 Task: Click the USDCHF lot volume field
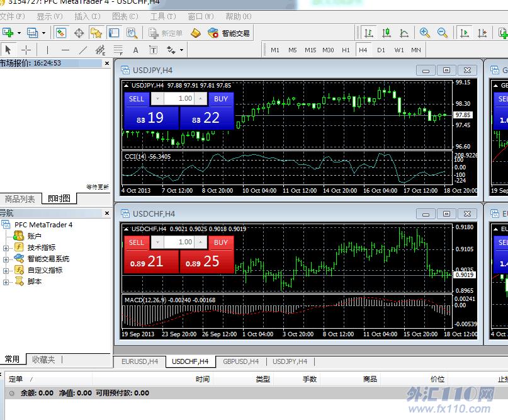click(179, 242)
